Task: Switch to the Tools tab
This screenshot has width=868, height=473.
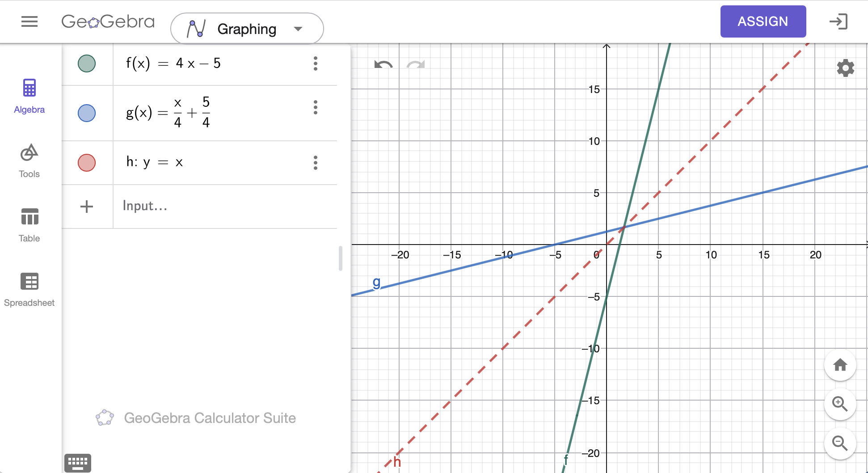Action: pyautogui.click(x=29, y=161)
